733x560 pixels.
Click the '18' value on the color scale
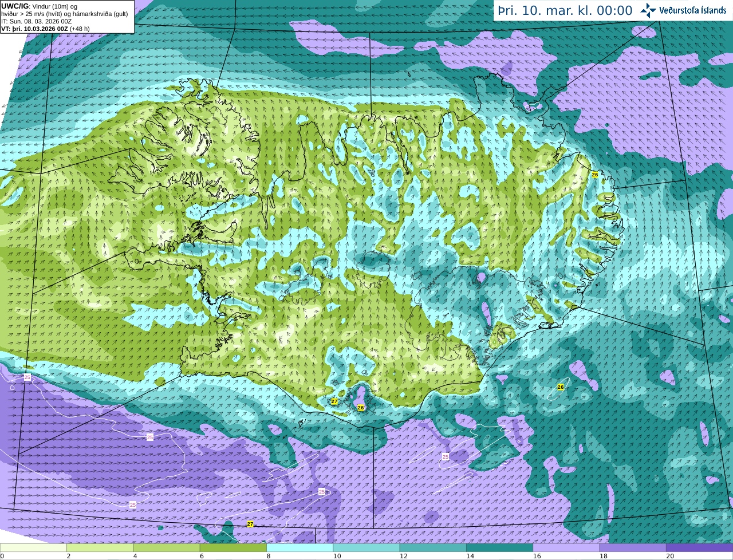603,556
